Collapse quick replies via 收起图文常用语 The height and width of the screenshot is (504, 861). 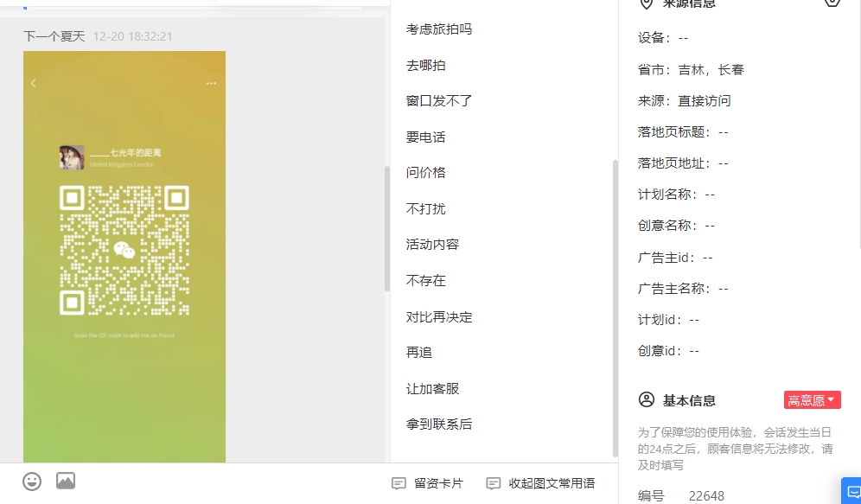[x=541, y=483]
